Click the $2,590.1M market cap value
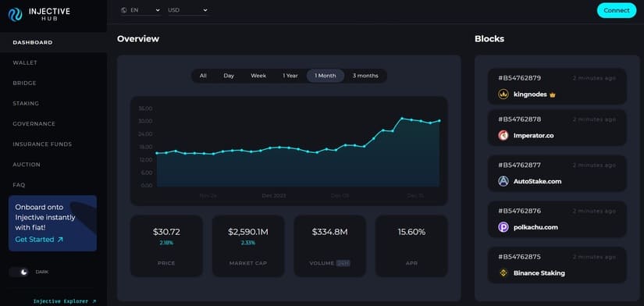 248,232
